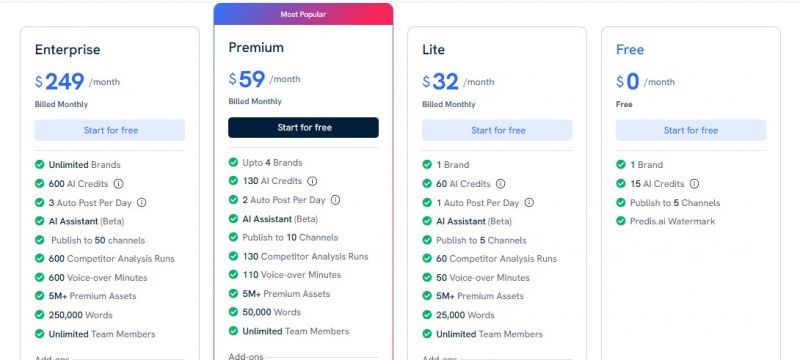Click green checkmark beside Predis.ai Watermark
Viewport: 800px width, 360px height.
tap(620, 221)
